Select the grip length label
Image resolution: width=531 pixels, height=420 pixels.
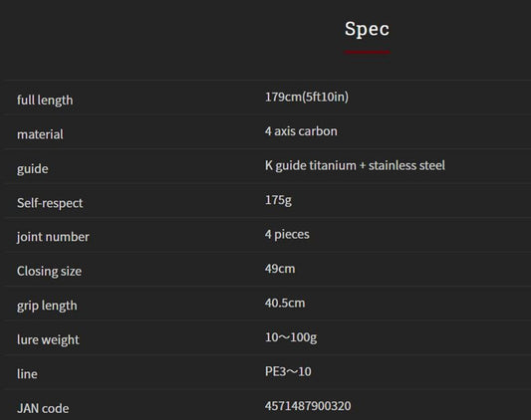[47, 306]
